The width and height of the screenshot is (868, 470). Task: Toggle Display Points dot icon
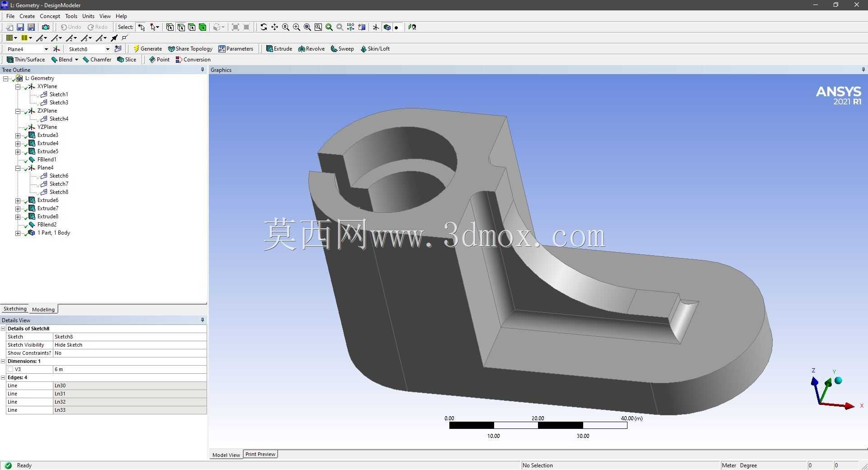pos(396,27)
